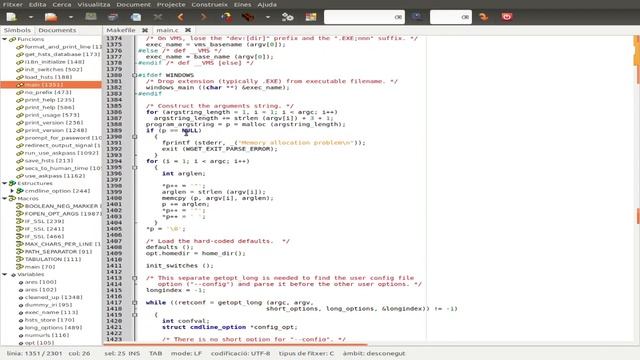Collapse the Estructures tree group
The height and width of the screenshot is (360, 640).
click(4, 183)
